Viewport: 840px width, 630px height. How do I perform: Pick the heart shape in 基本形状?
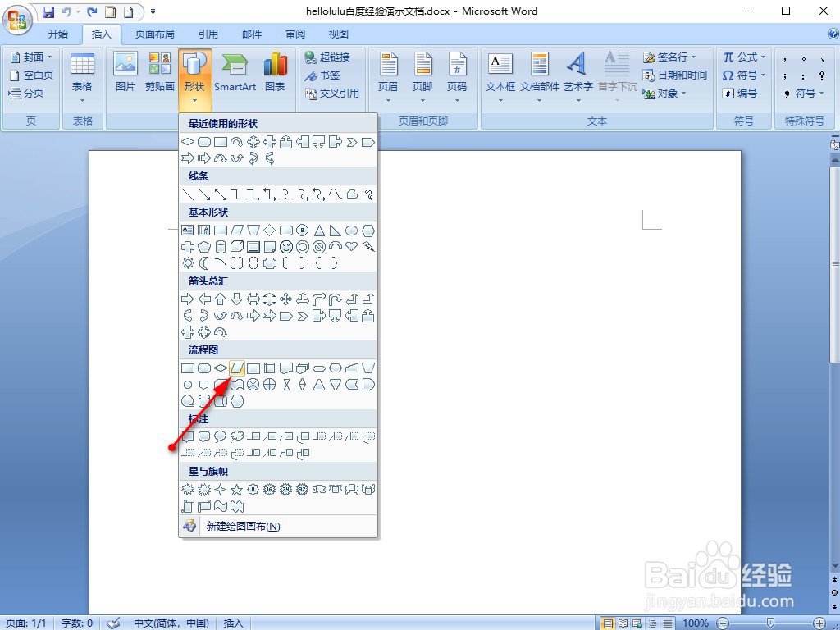pos(351,246)
